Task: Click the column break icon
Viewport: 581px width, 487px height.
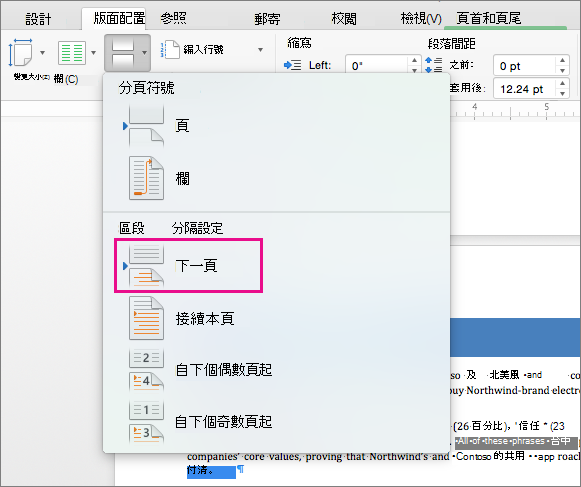Action: [146, 178]
